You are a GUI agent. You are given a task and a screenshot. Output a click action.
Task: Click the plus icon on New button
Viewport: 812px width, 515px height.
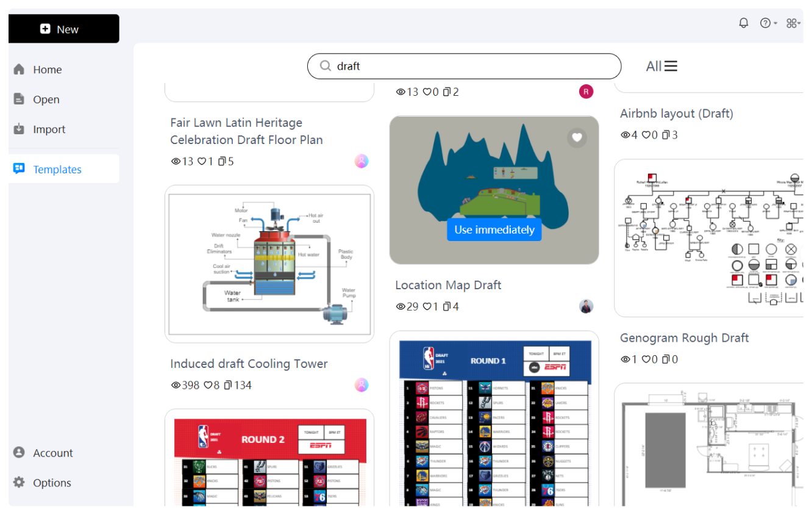(x=45, y=29)
